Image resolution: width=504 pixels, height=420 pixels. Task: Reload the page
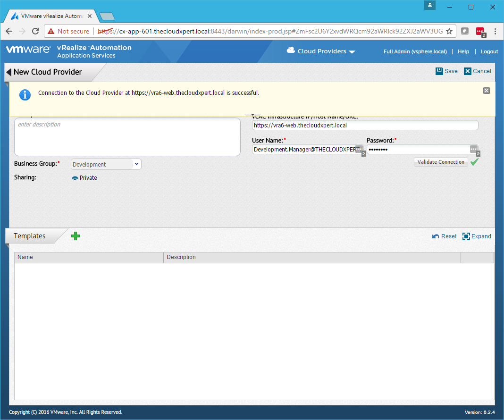[35, 31]
